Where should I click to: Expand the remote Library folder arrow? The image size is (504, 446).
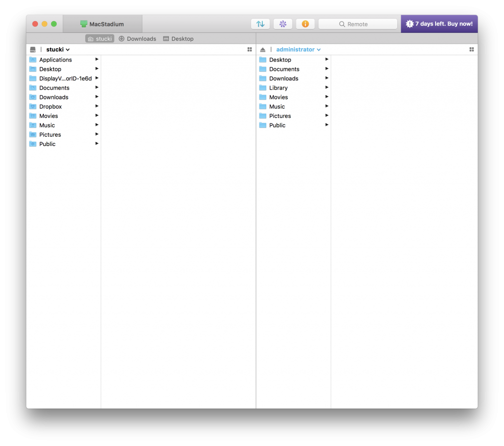[x=327, y=88]
